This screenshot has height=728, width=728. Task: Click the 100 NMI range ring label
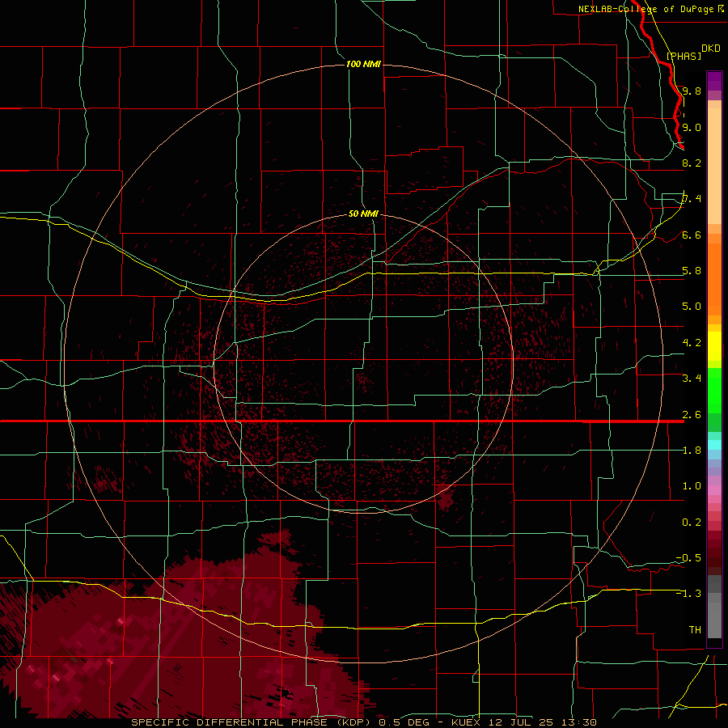[363, 64]
